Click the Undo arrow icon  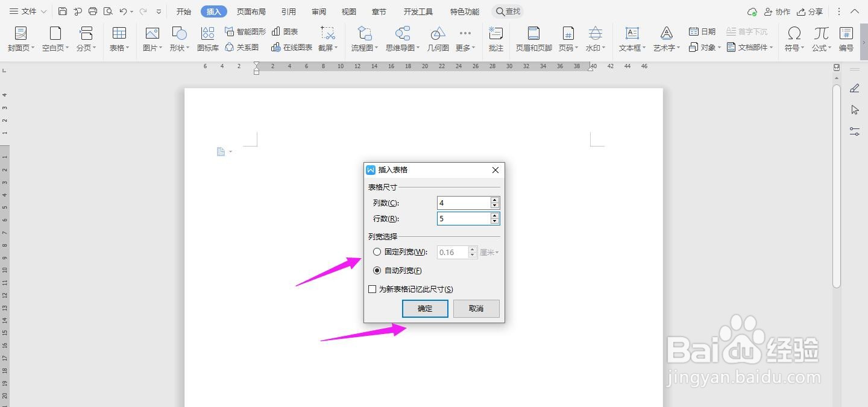123,11
